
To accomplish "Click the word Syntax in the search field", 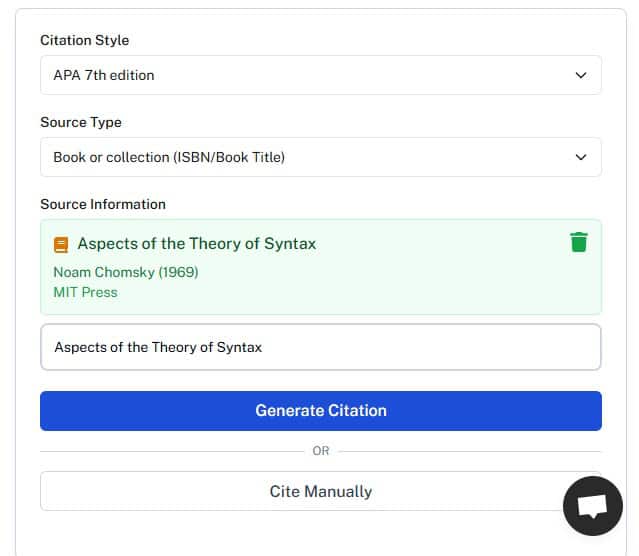I will 239,347.
